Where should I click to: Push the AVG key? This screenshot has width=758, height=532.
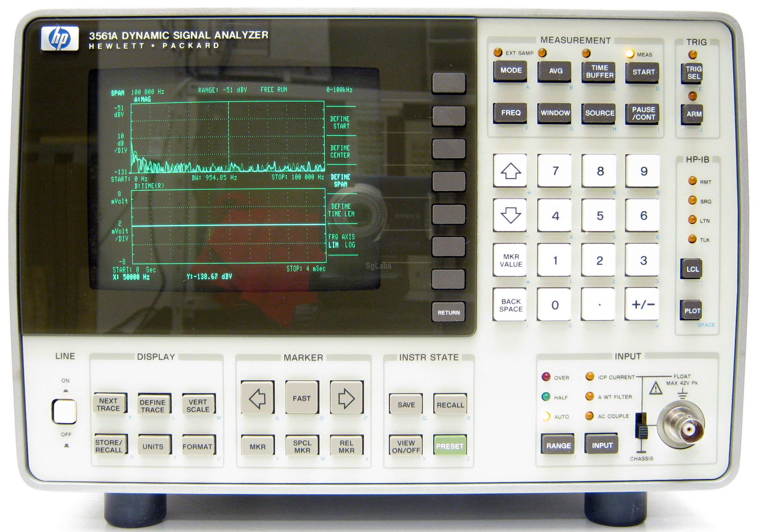pyautogui.click(x=555, y=71)
